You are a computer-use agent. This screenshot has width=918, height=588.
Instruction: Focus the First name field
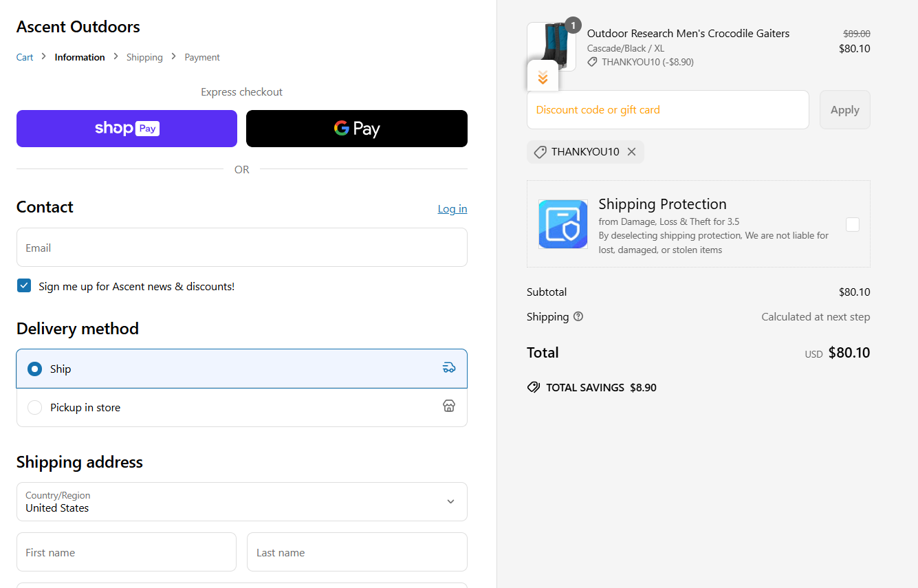coord(127,552)
